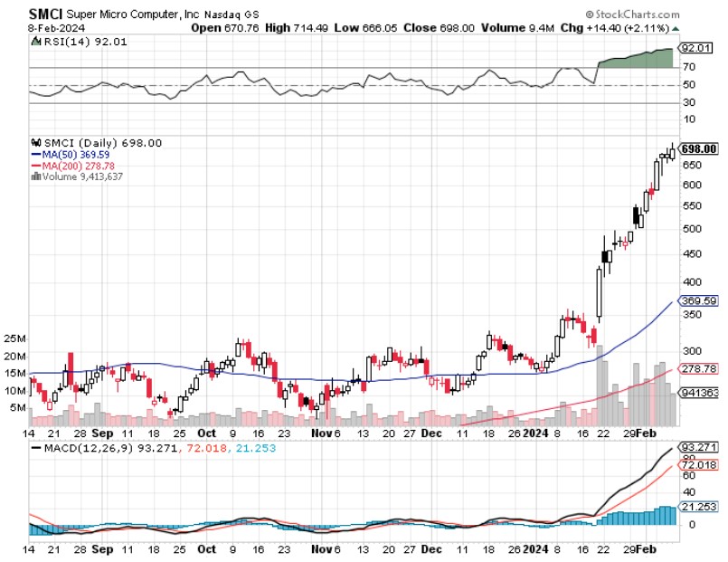728x562 pixels.
Task: Click the Nasdaq GS exchange label
Action: [x=232, y=14]
